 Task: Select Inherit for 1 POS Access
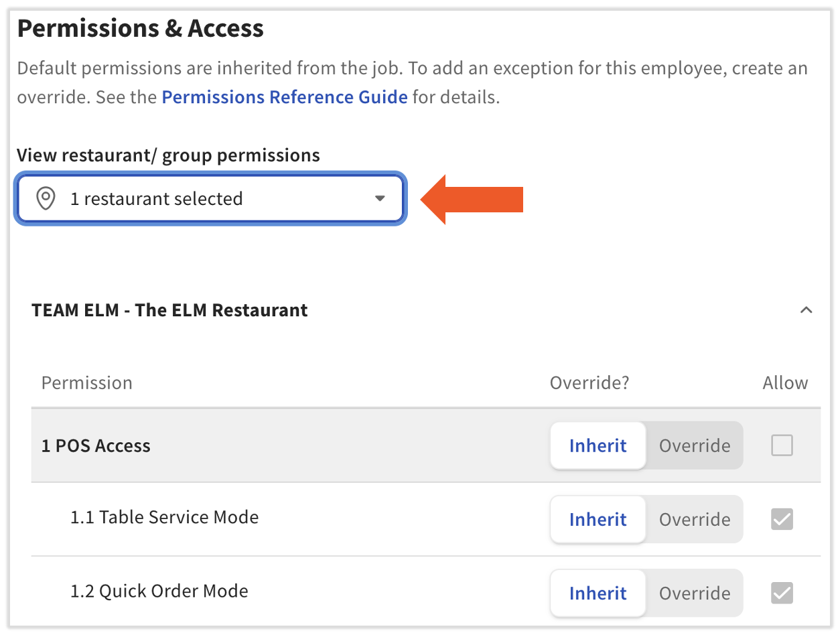(x=598, y=445)
